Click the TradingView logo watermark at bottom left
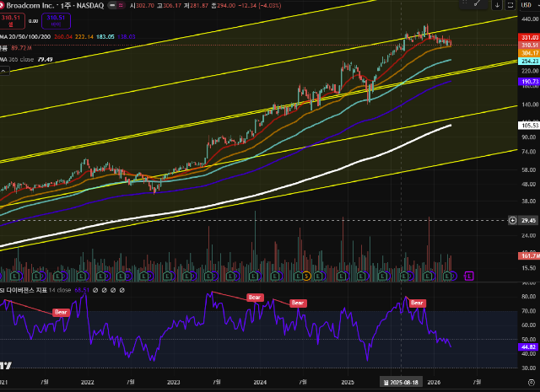This screenshot has width=540, height=392. [x=6, y=366]
